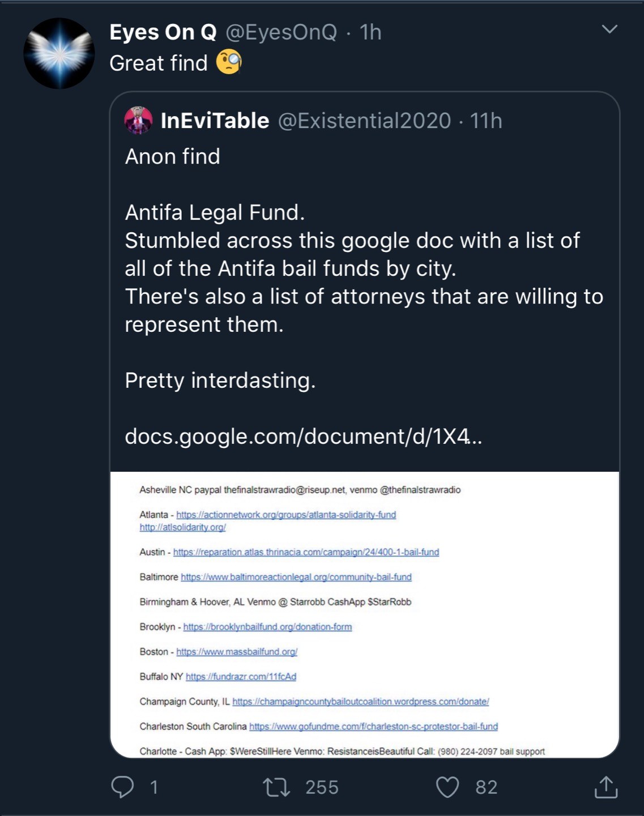The width and height of the screenshot is (644, 816).
Task: Open the Baltimore community bail fund link
Action: coord(296,577)
